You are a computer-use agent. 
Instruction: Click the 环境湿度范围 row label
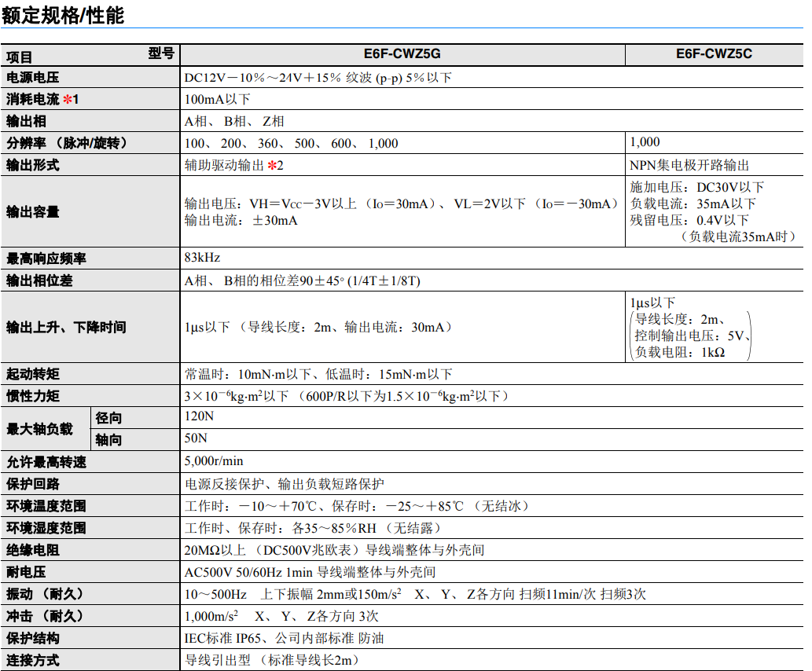point(46,528)
